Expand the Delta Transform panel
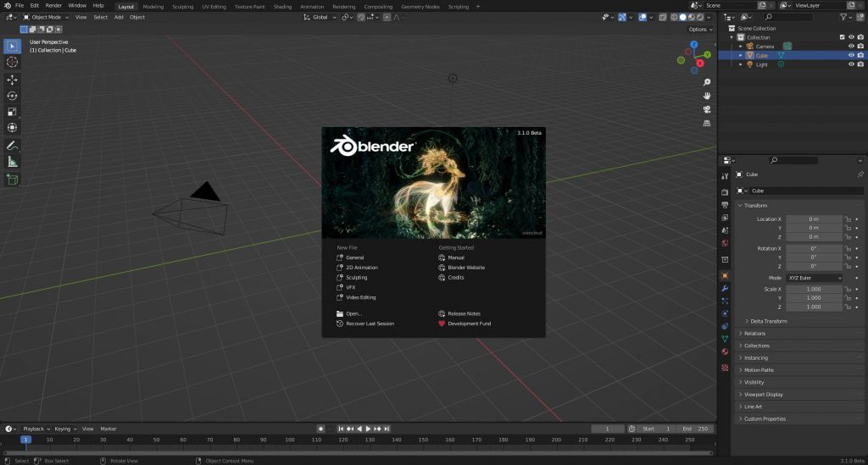868x465 pixels. 768,321
